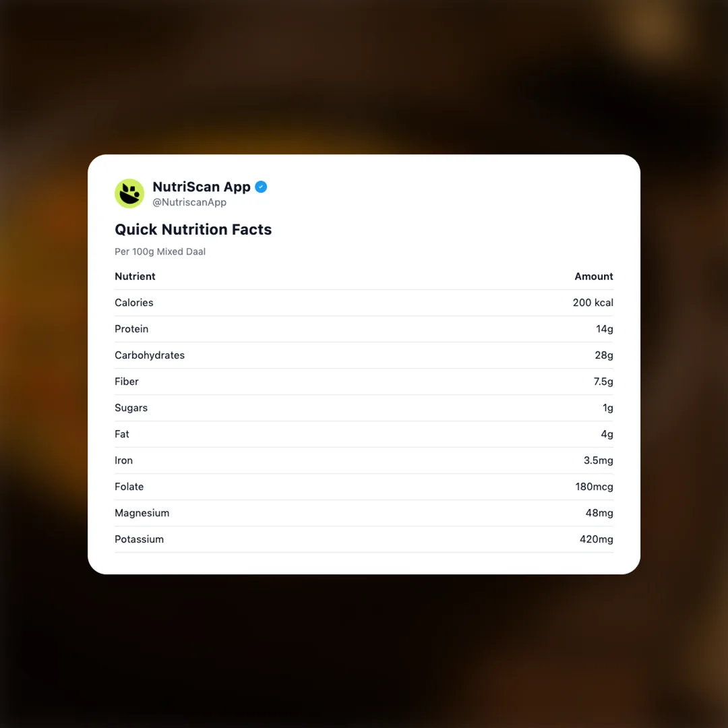Viewport: 728px width, 728px height.
Task: Click the Carbohydrates row label
Action: pos(149,355)
